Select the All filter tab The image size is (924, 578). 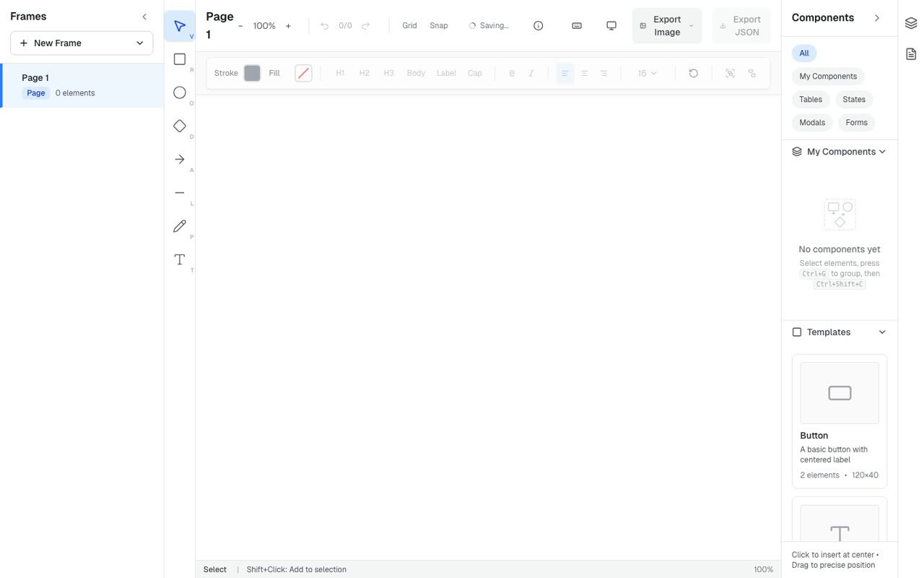[x=803, y=53]
